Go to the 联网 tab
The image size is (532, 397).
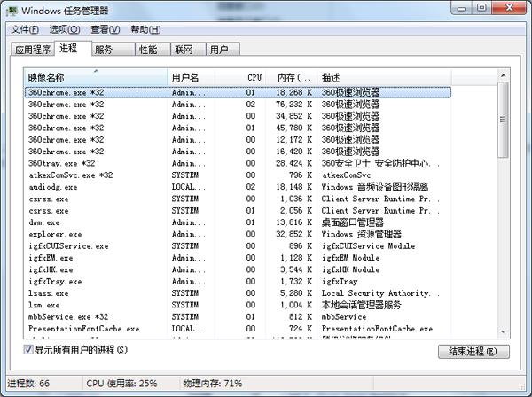tap(188, 50)
